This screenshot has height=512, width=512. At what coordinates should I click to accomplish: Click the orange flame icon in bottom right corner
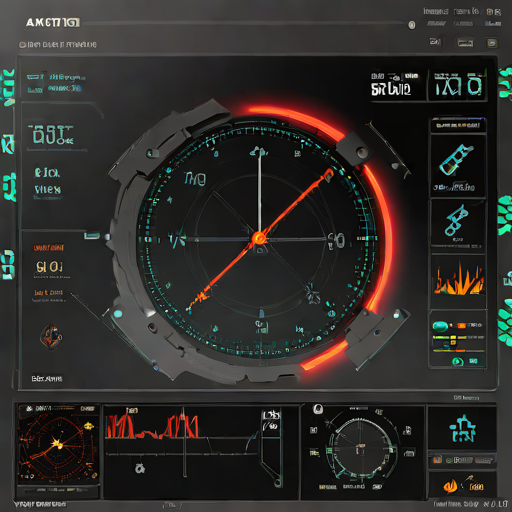pos(450,486)
